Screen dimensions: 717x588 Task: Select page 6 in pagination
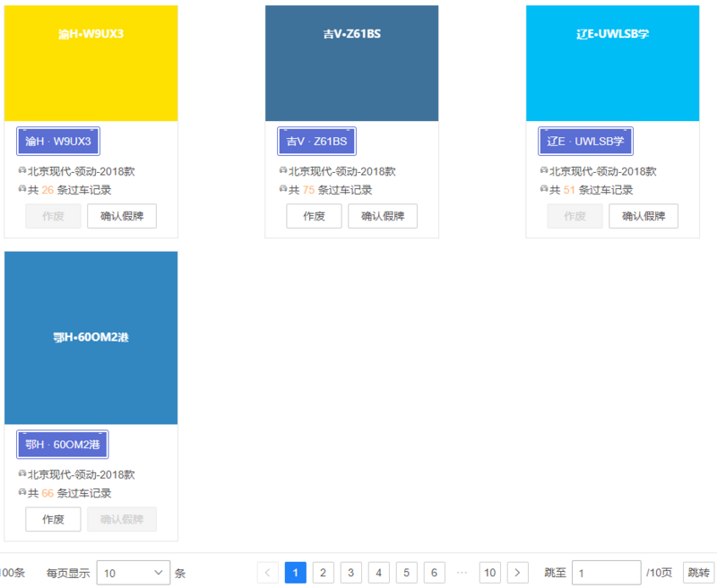[435, 573]
